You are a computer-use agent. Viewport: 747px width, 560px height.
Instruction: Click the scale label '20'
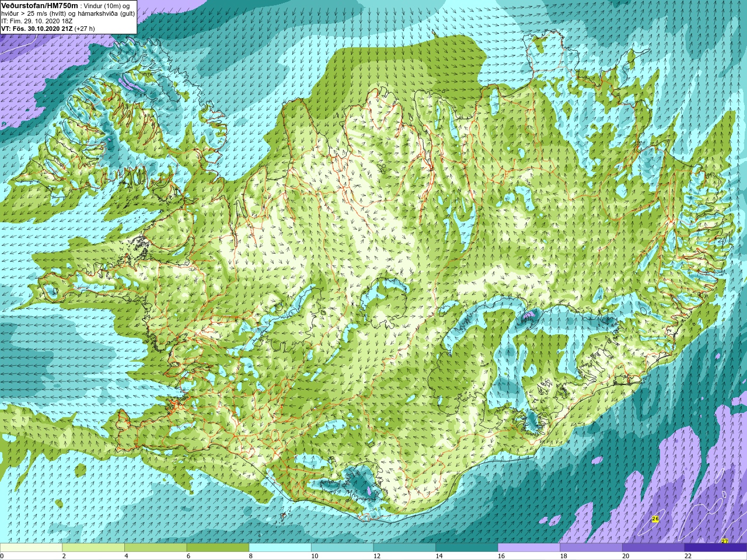point(626,556)
